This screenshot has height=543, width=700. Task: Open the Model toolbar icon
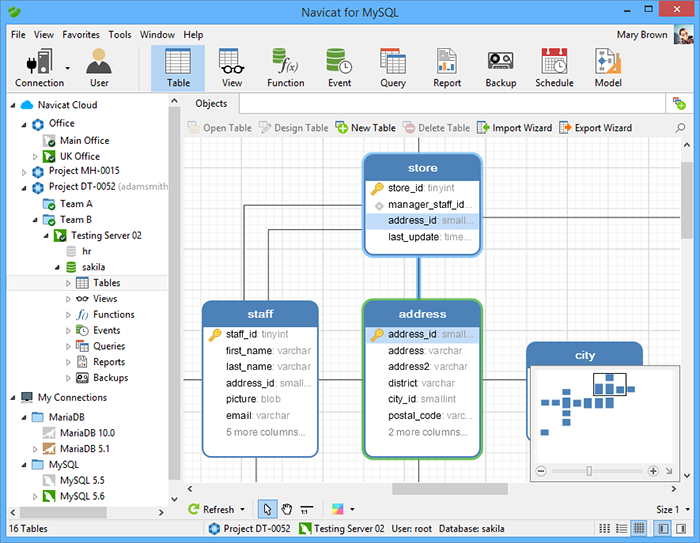click(608, 68)
